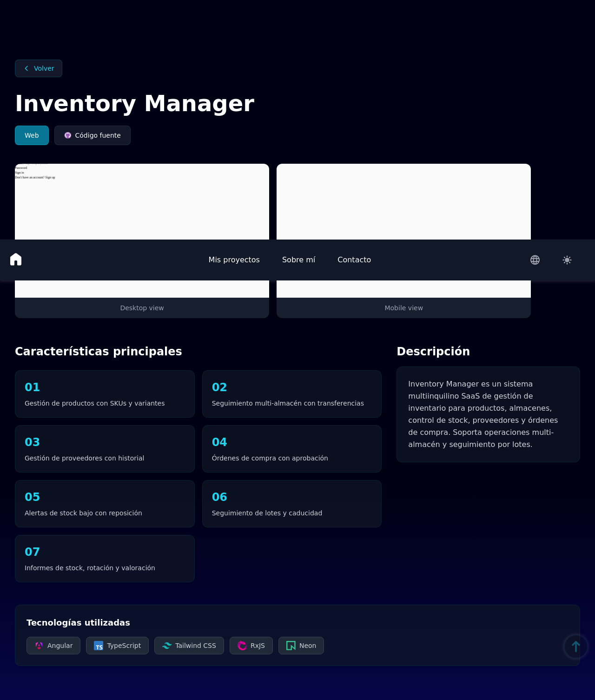Open the Contacto nav link

354,260
